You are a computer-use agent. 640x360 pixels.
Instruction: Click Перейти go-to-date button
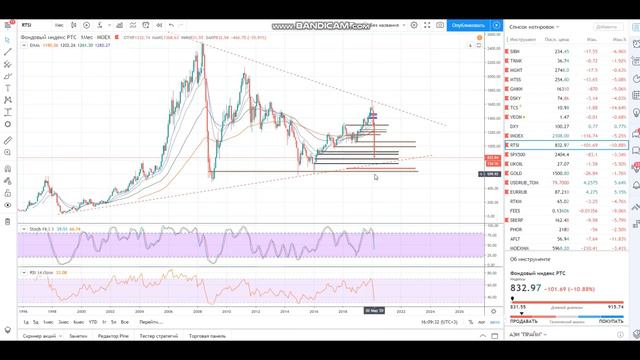(x=151, y=322)
